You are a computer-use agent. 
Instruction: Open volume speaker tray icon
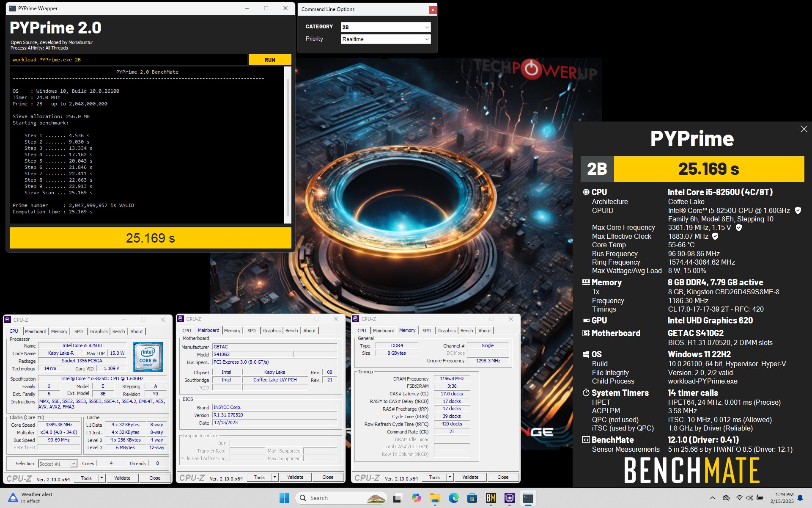(x=749, y=498)
